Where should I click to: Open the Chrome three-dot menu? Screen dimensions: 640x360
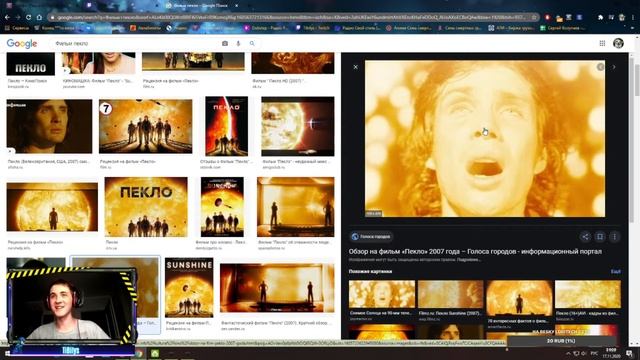(x=633, y=17)
